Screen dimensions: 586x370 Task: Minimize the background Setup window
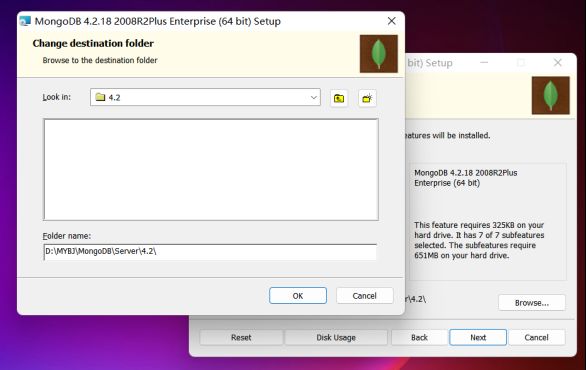[484, 63]
